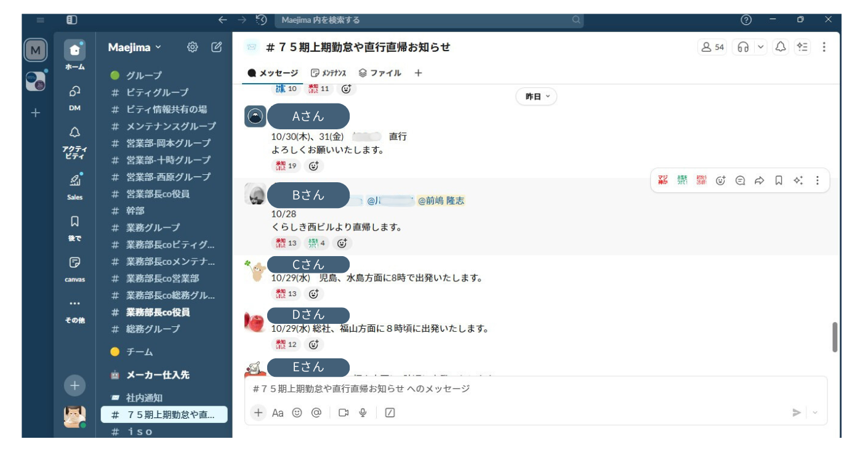Click the history clock icon
This screenshot has width=868, height=463.
coord(261,20)
